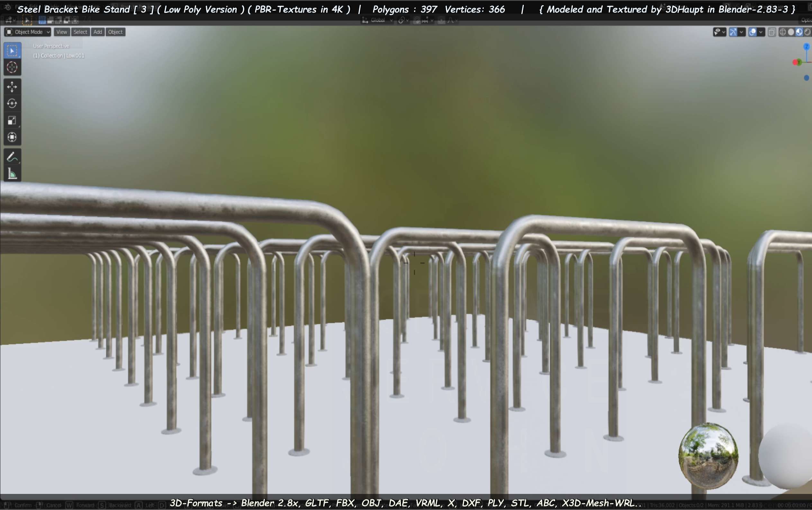The image size is (812, 510).
Task: Select the Scale tool
Action: click(12, 120)
